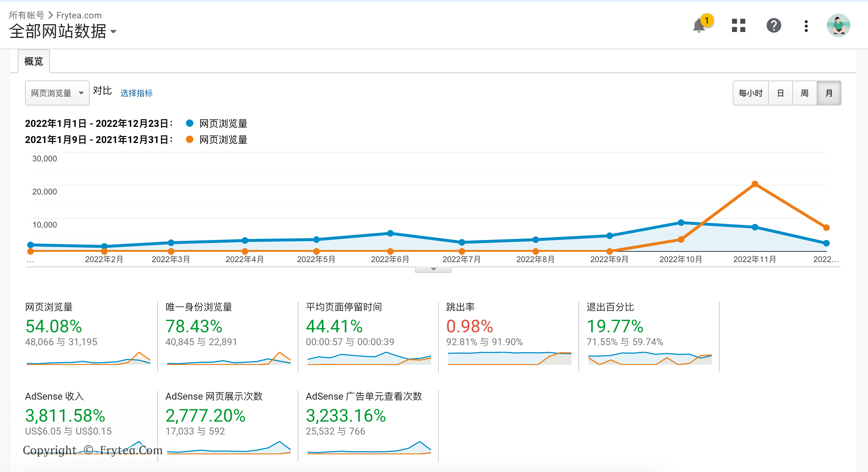868x472 pixels.
Task: Click the AdSense 收入 percentage value
Action: pyautogui.click(x=65, y=416)
